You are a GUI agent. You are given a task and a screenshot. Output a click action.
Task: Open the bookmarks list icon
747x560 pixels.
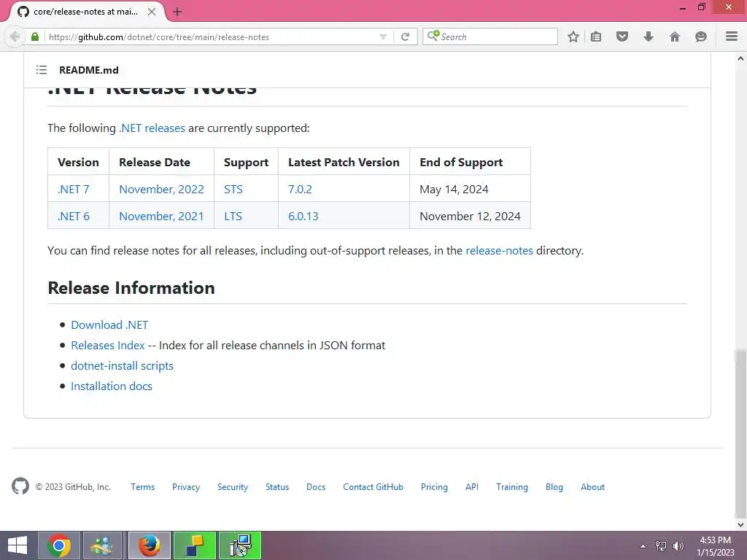596,36
